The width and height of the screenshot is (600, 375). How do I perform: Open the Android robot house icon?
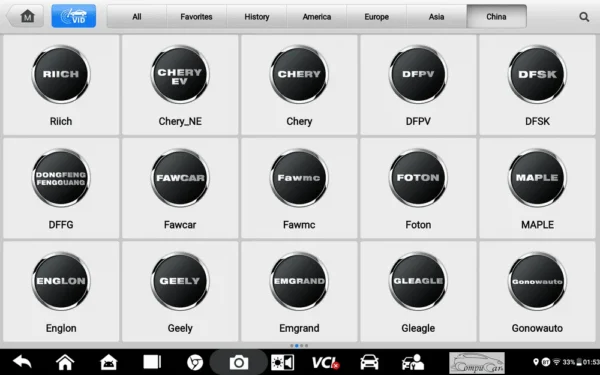(x=109, y=362)
